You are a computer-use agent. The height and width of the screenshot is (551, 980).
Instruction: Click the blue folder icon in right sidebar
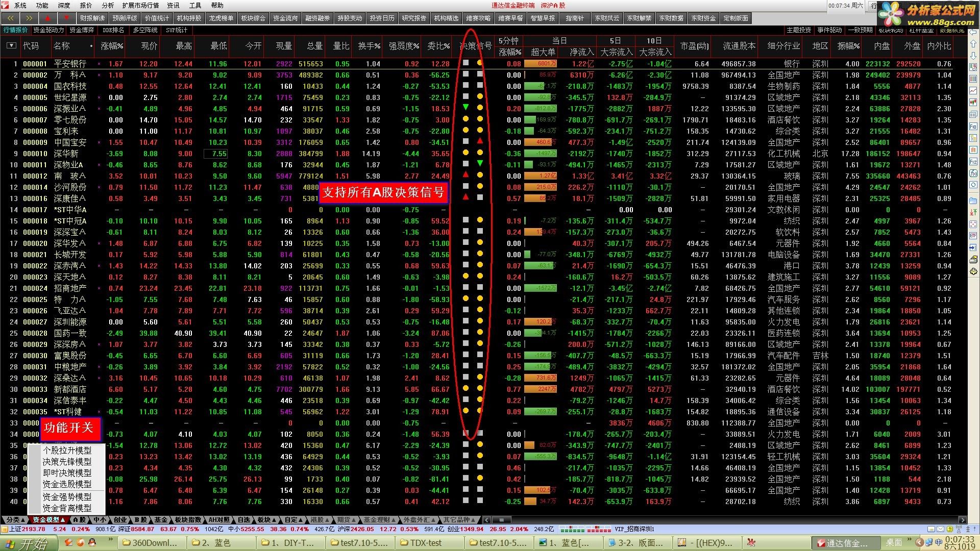(x=973, y=201)
